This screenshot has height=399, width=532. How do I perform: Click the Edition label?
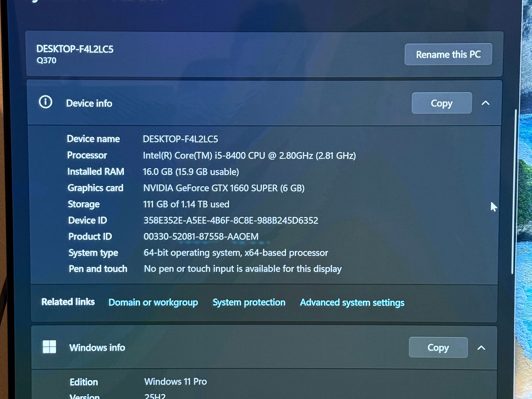(84, 382)
